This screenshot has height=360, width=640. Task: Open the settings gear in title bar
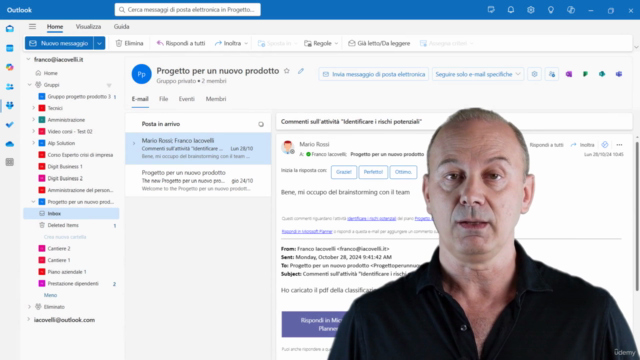[531, 10]
